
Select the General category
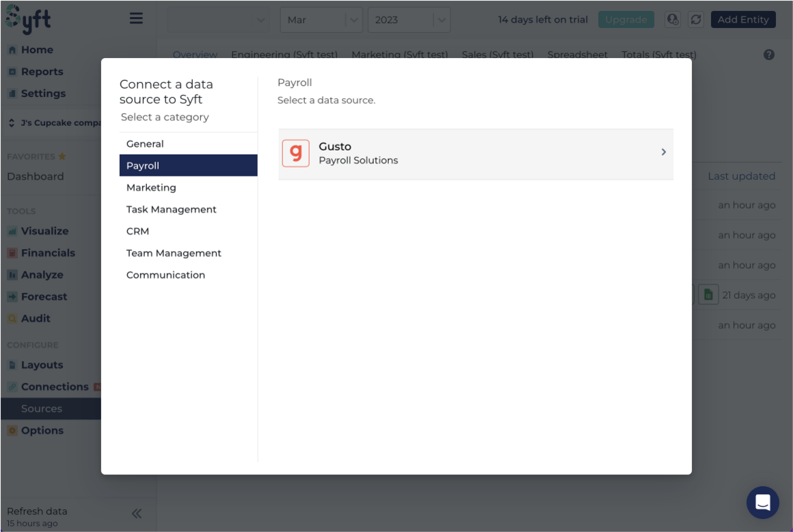point(188,144)
